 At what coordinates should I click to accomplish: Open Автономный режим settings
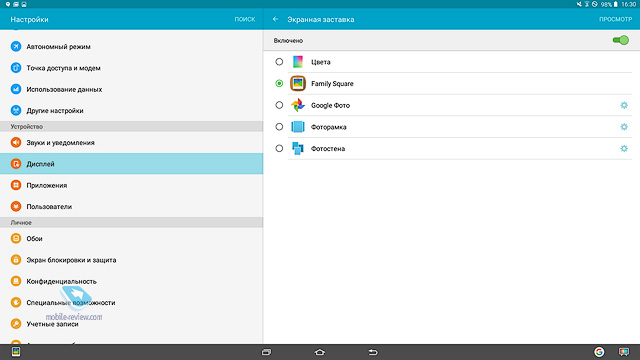[131, 47]
